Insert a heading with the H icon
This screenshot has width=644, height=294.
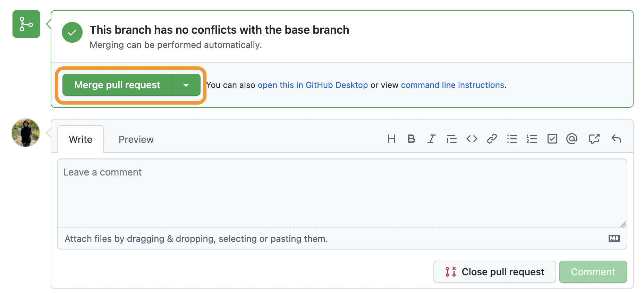click(391, 139)
